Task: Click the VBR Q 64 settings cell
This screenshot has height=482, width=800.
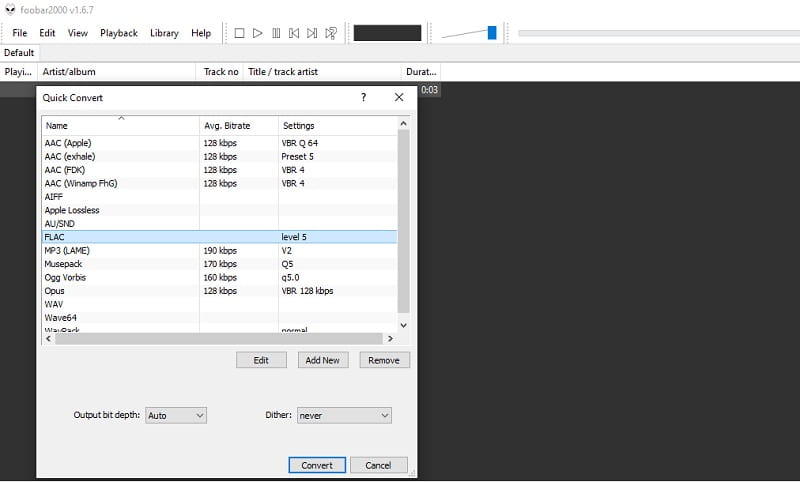Action: pos(299,143)
